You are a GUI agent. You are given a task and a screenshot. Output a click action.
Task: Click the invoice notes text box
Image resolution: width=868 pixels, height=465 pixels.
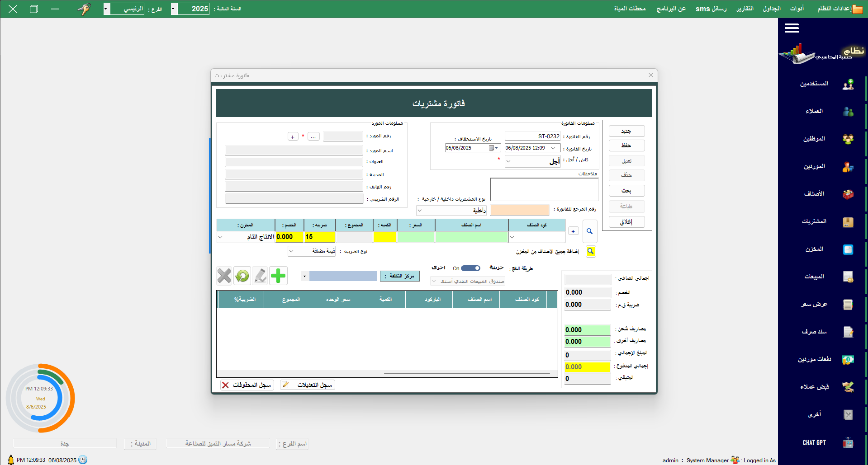point(544,189)
